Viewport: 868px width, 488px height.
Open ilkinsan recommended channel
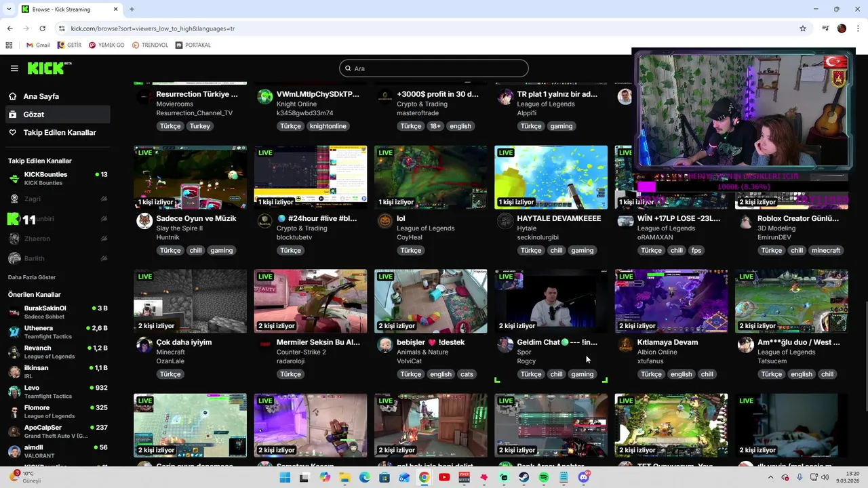[58, 372]
